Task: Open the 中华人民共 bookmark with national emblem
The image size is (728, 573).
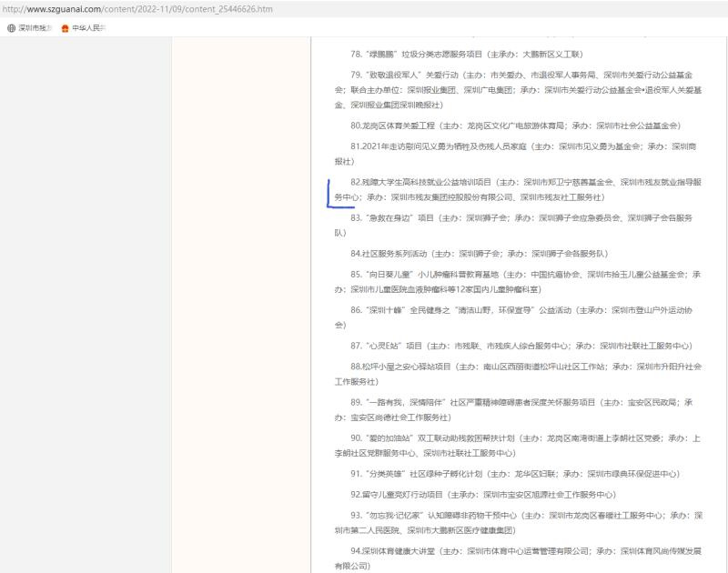Action: click(84, 28)
